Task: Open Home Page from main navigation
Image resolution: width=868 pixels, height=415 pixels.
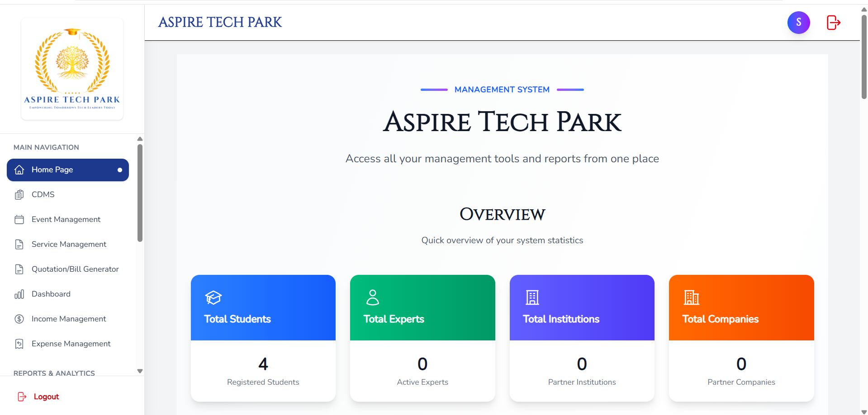Action: [52, 170]
